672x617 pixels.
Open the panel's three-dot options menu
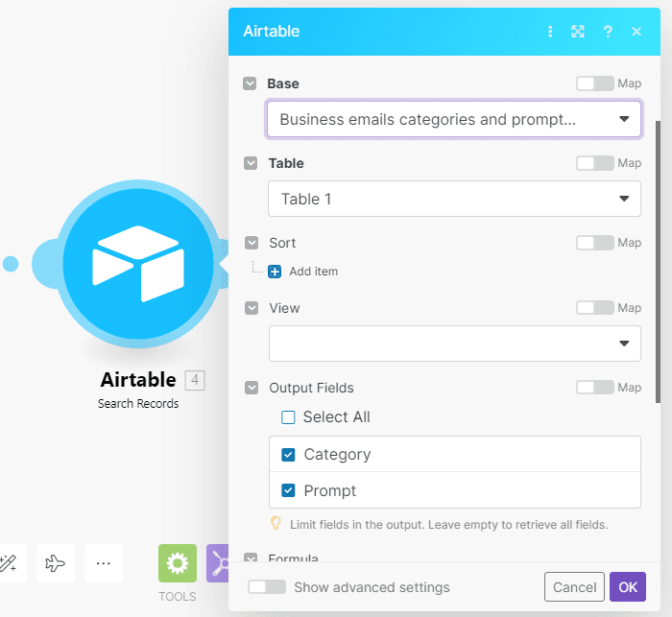point(550,32)
